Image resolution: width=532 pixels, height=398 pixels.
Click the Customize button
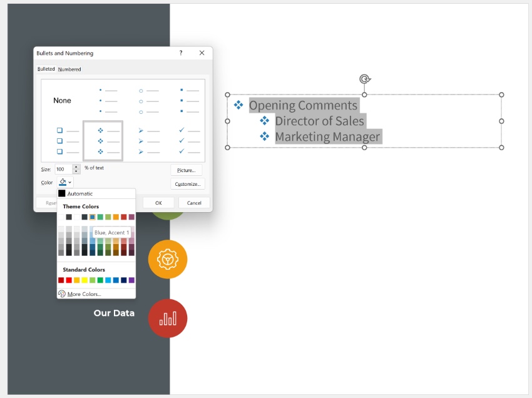pyautogui.click(x=187, y=183)
